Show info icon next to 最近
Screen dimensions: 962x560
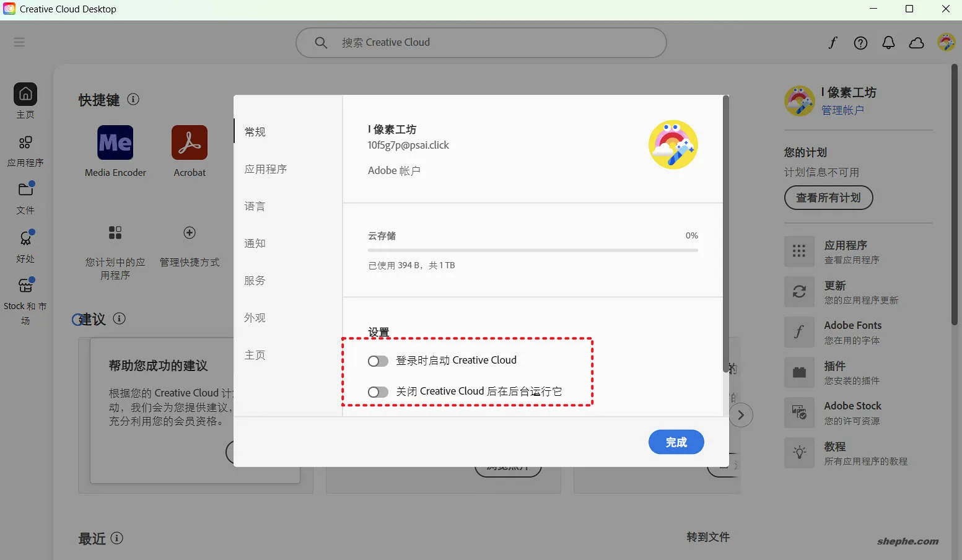117,538
